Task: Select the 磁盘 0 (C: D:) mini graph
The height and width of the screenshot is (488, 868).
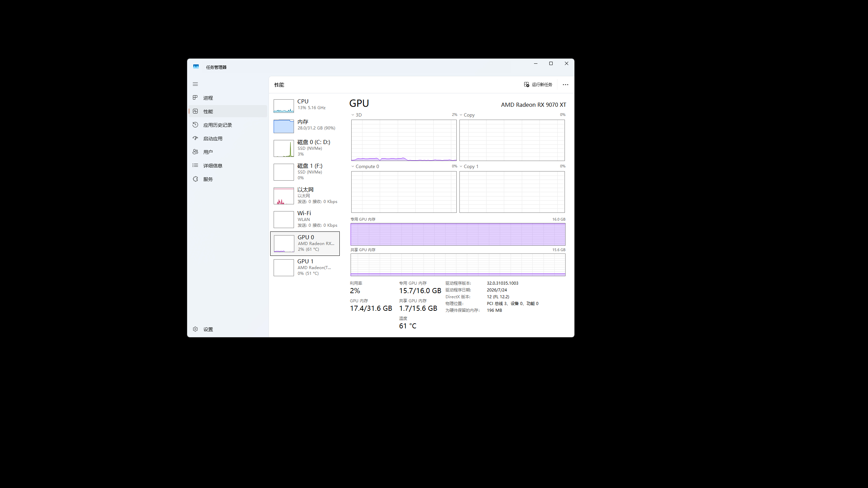Action: [284, 148]
